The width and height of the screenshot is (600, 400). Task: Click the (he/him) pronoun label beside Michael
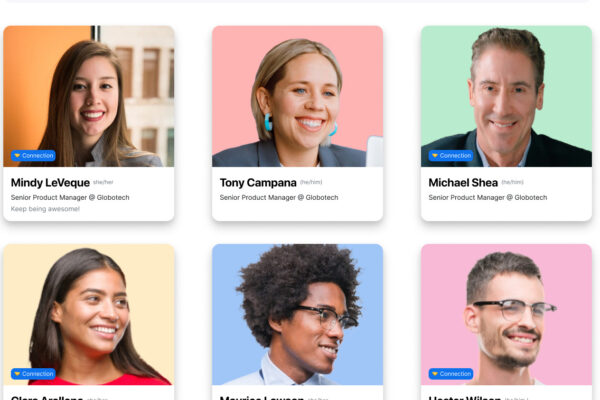pos(512,182)
